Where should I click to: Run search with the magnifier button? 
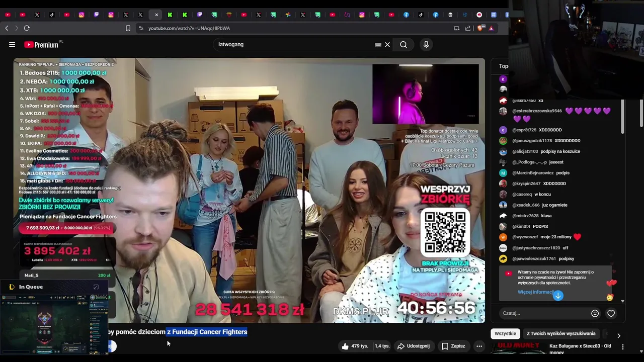point(404,44)
